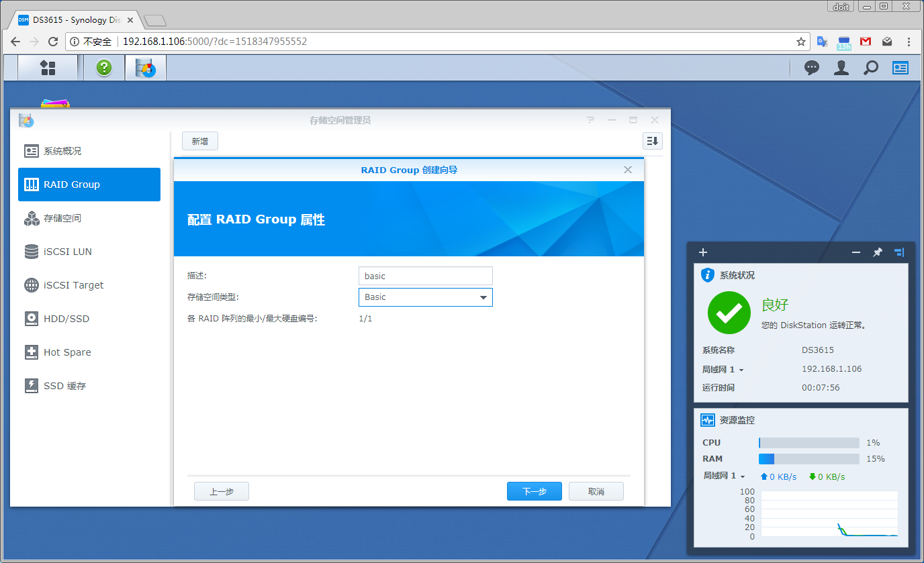Open the user options person icon

point(841,68)
